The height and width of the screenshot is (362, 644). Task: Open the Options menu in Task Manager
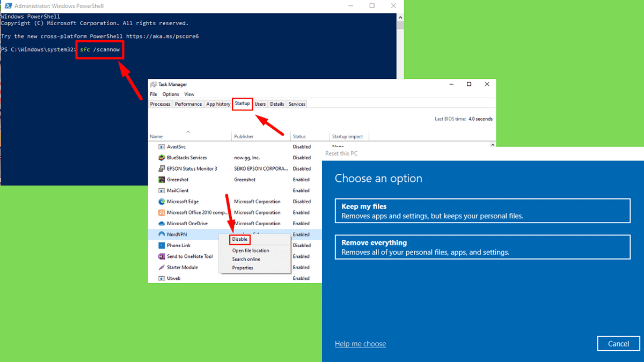click(171, 94)
